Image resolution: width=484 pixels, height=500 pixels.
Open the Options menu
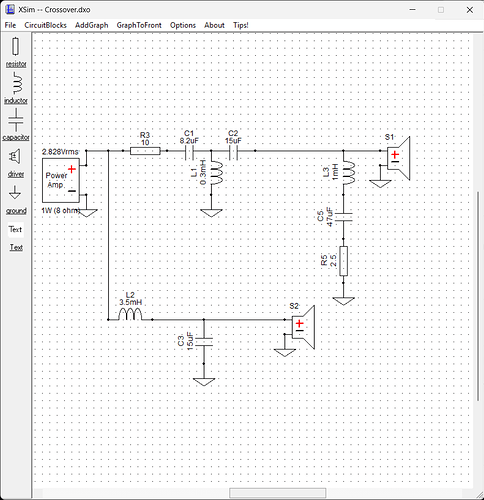click(x=183, y=25)
